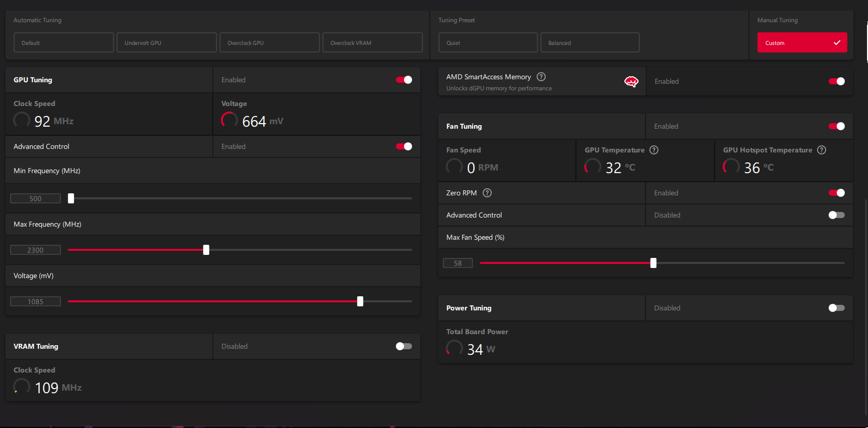
Task: Click the SmartAccess Memory brain icon
Action: pos(631,81)
